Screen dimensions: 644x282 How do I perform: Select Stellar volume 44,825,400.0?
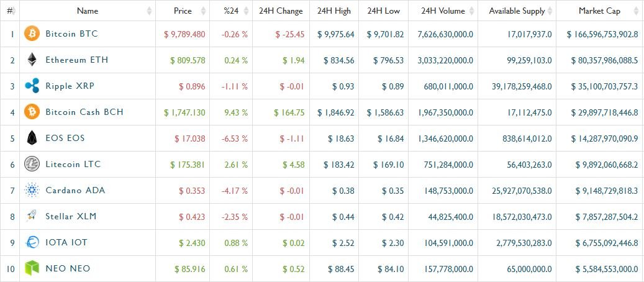(451, 217)
